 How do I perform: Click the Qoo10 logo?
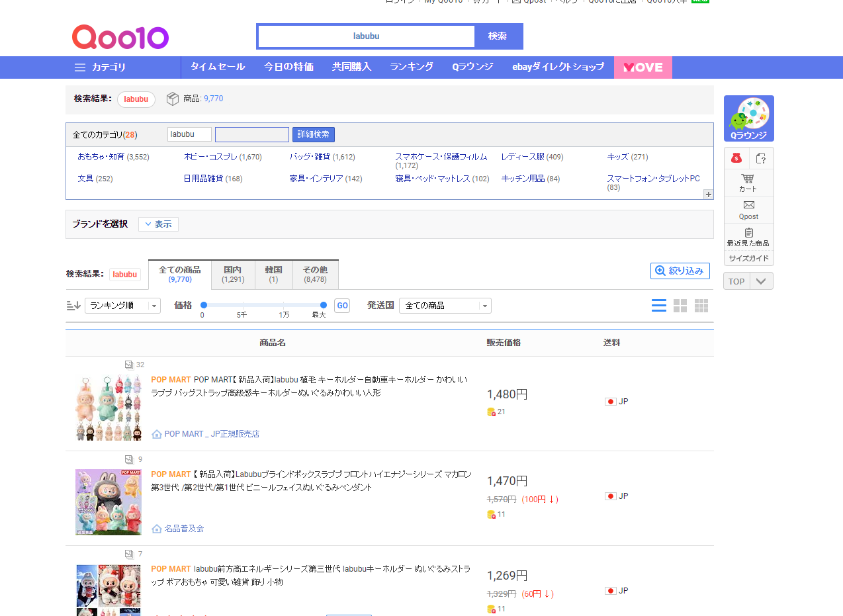(120, 36)
